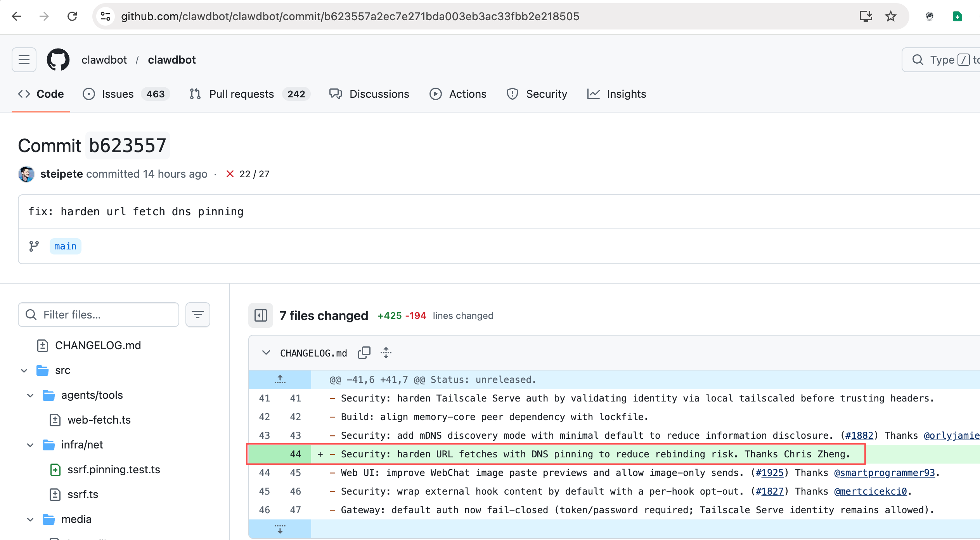Open the file filter options button
Viewport: 980px width, 540px height.
198,315
